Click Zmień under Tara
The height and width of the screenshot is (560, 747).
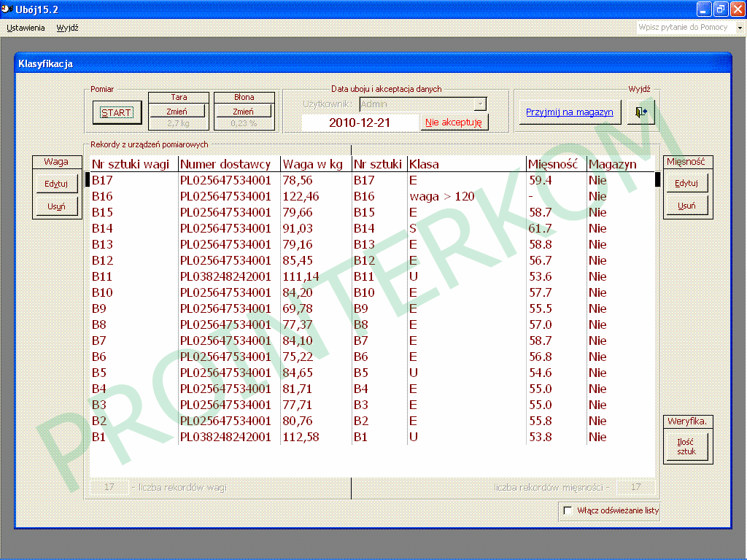178,112
